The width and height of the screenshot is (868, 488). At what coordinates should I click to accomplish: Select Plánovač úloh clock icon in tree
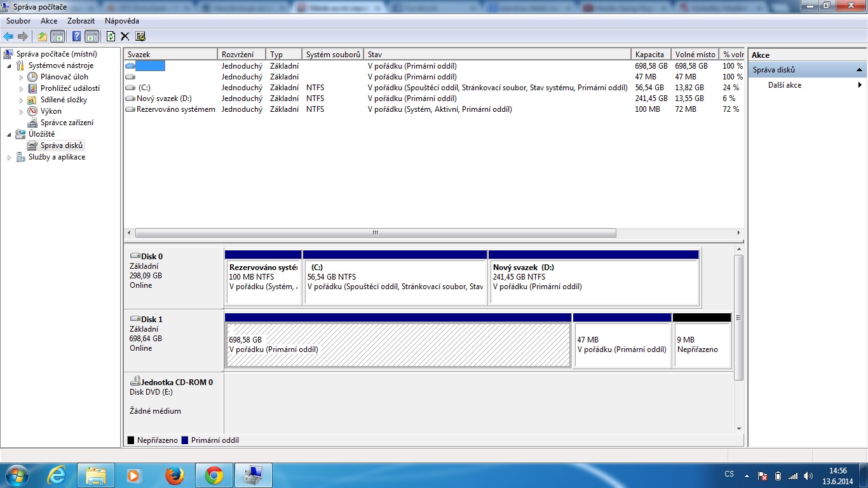pyautogui.click(x=32, y=77)
